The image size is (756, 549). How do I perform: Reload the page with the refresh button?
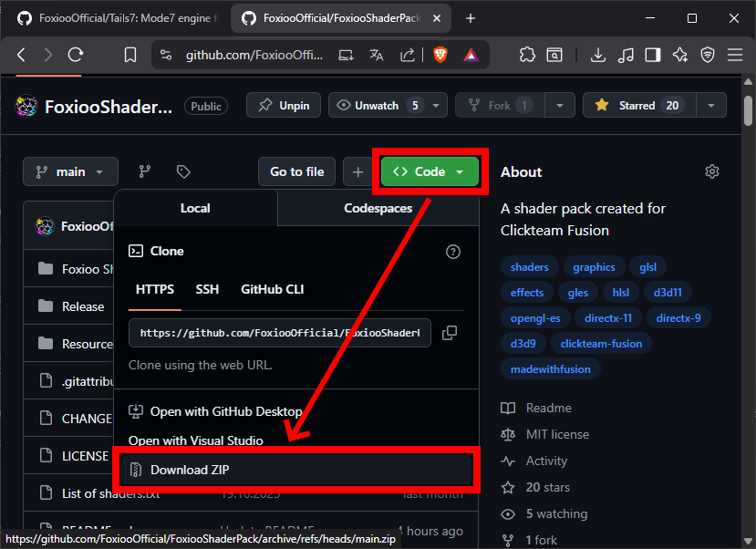point(76,55)
